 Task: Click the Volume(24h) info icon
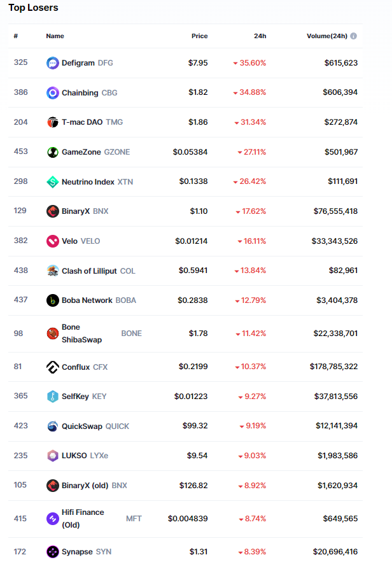pyautogui.click(x=354, y=36)
